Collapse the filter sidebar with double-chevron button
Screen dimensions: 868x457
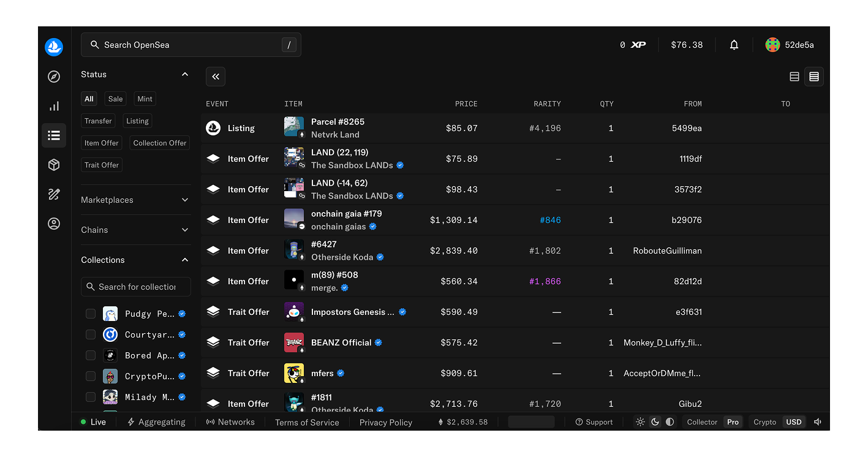(216, 77)
